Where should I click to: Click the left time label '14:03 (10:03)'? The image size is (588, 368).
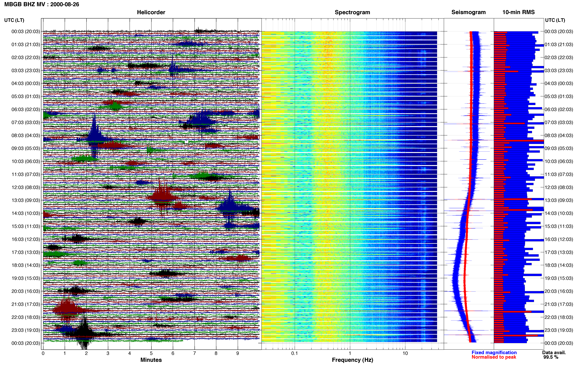click(x=26, y=213)
